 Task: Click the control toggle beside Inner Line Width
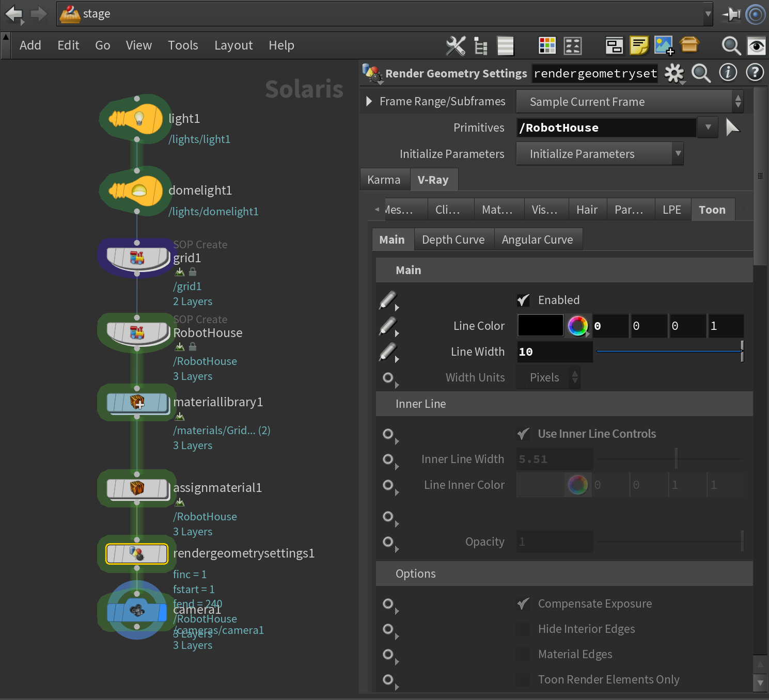(x=389, y=460)
